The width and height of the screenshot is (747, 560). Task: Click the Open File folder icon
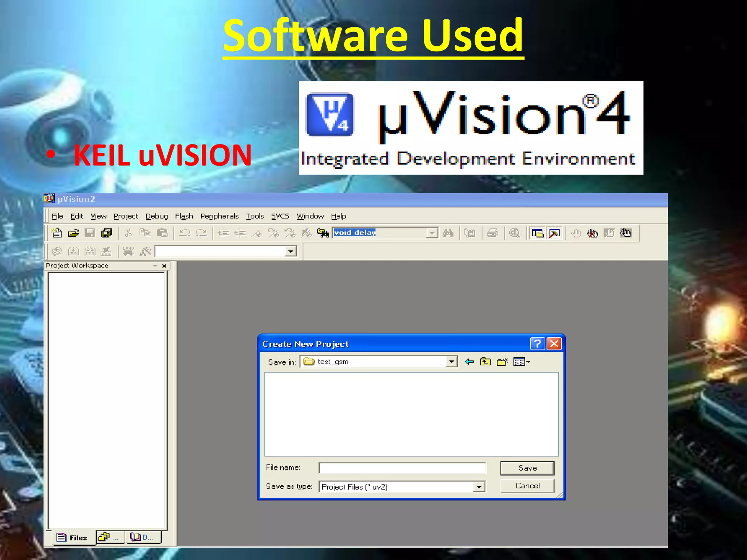[x=73, y=233]
